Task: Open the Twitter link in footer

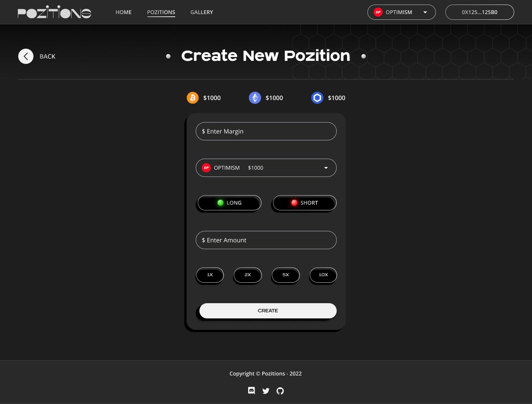Action: tap(266, 391)
